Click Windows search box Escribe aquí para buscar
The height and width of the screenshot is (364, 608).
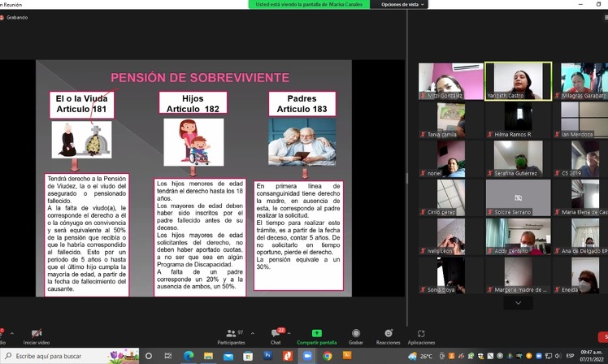[x=70, y=356]
